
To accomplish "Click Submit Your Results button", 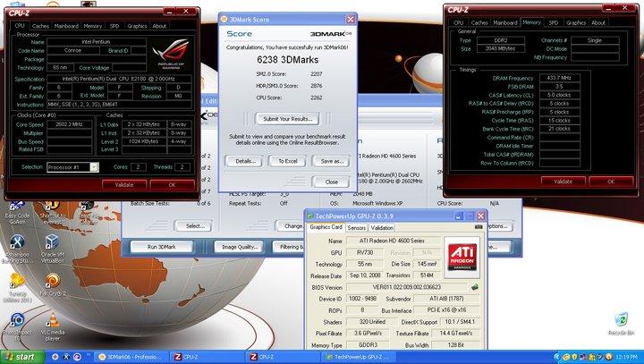I will point(287,119).
